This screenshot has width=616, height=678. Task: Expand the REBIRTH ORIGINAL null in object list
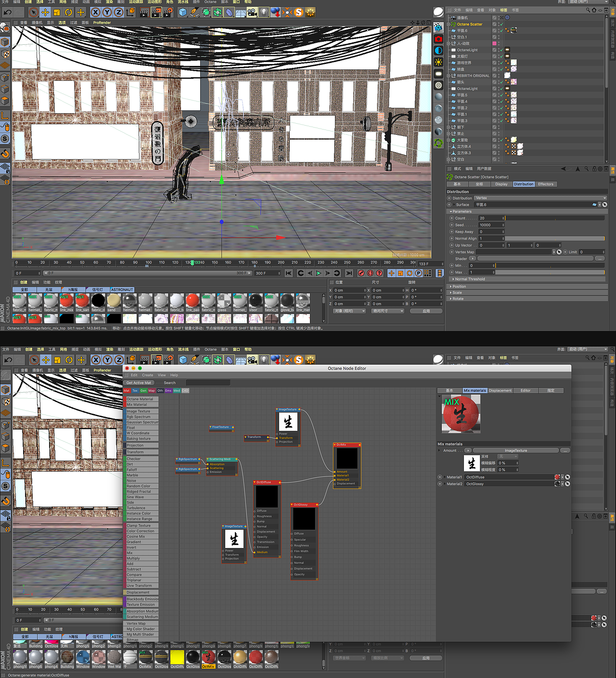(449, 76)
